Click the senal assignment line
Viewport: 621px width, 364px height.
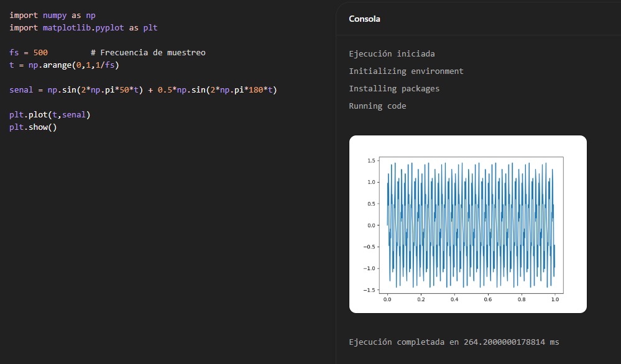pyautogui.click(x=143, y=90)
